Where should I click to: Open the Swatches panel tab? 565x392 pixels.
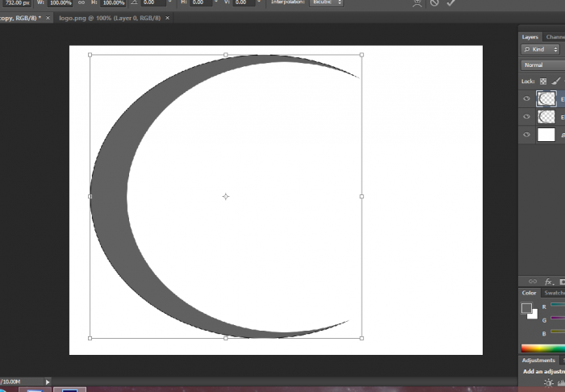tap(553, 293)
